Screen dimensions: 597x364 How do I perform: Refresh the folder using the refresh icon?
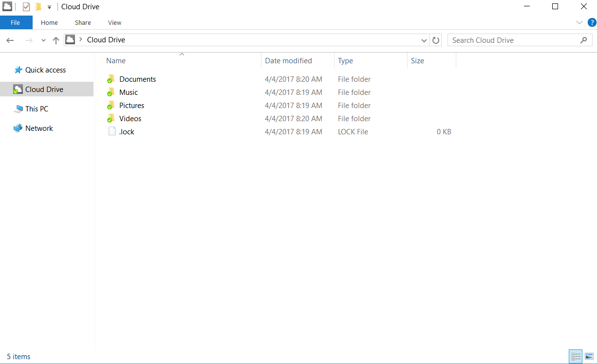(435, 40)
